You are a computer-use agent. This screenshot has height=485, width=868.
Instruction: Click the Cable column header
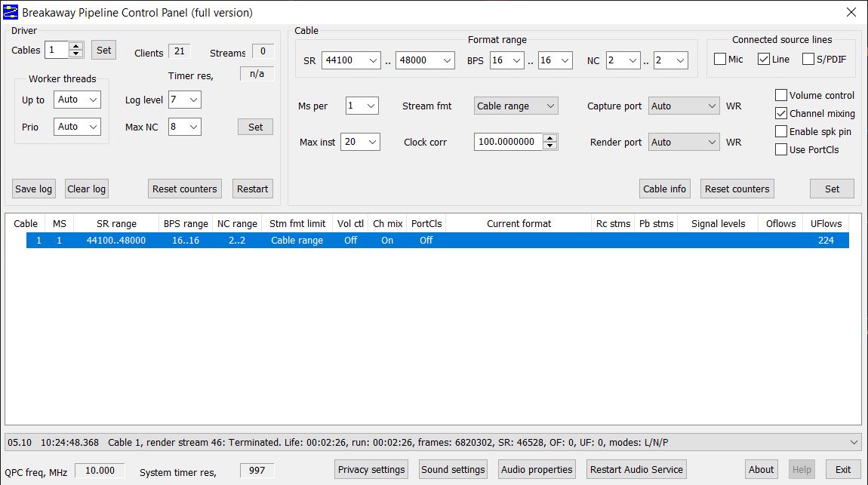pos(26,223)
